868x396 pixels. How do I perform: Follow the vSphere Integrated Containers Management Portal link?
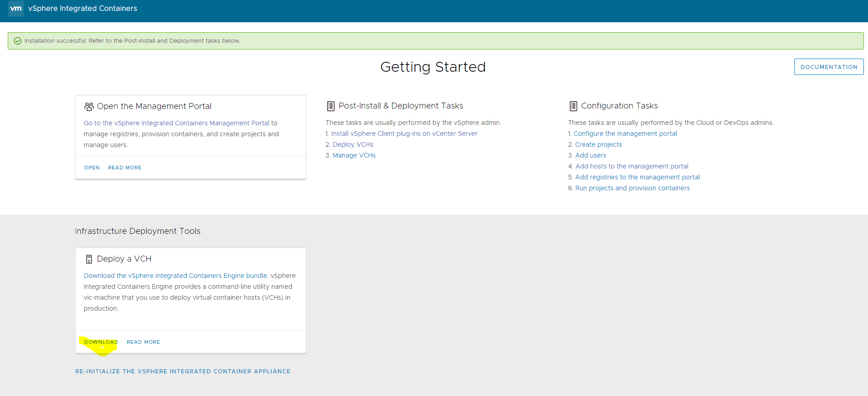coord(176,123)
